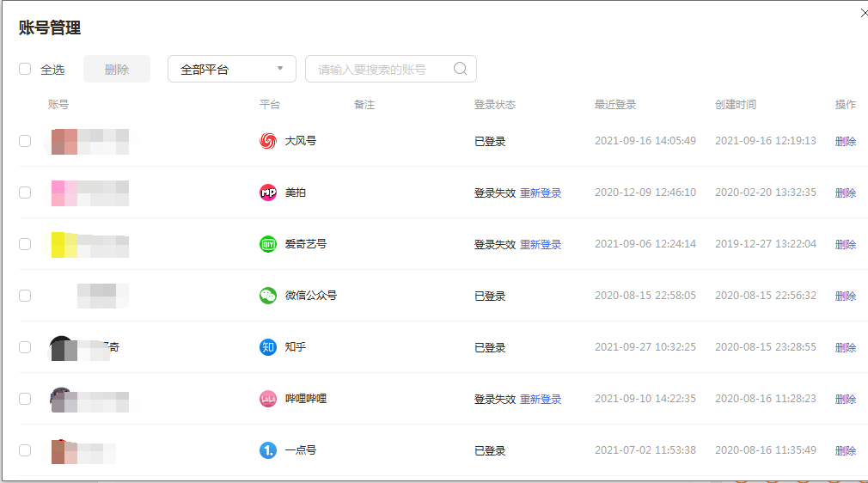Check the 哔哩哔哩 account row checkbox
This screenshot has width=868, height=483.
pos(25,398)
